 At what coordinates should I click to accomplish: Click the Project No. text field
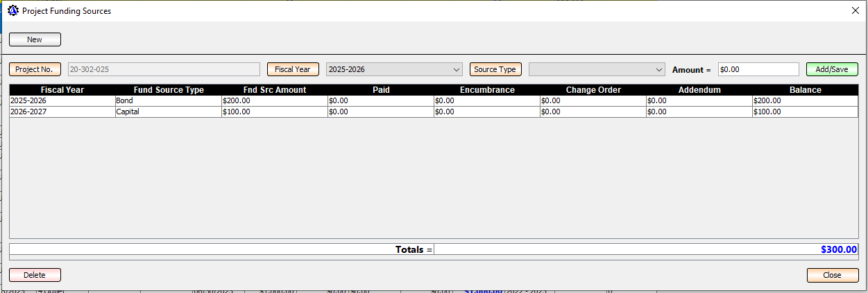click(164, 69)
